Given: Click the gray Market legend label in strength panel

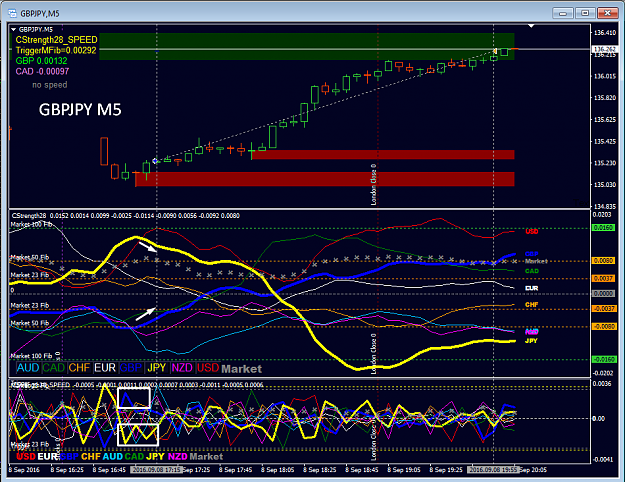Looking at the screenshot, I should (242, 369).
